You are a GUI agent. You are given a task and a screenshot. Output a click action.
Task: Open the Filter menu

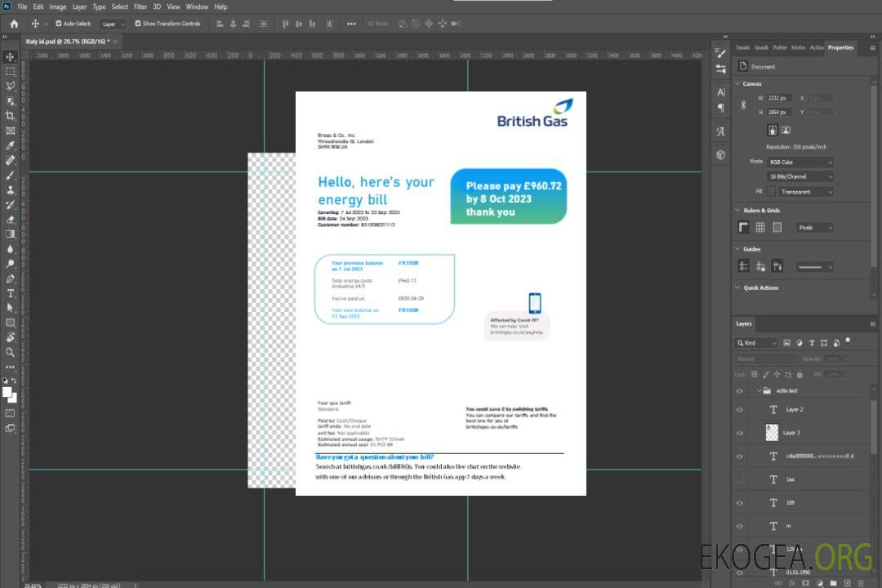coord(140,7)
